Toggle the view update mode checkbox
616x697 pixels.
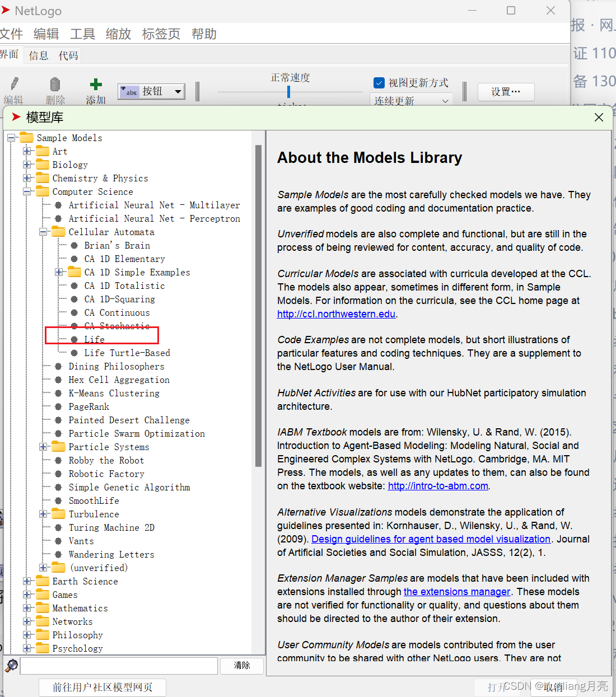point(379,83)
